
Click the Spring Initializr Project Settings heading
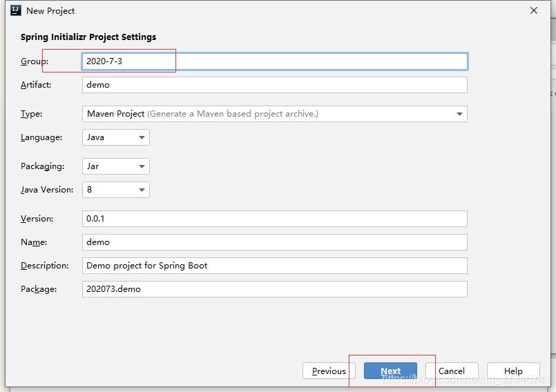coord(88,37)
